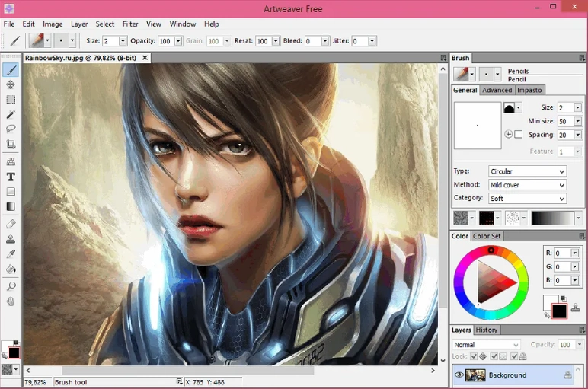This screenshot has height=389, width=588.
Task: Select the Stamp tool in toolbox
Action: click(11, 239)
